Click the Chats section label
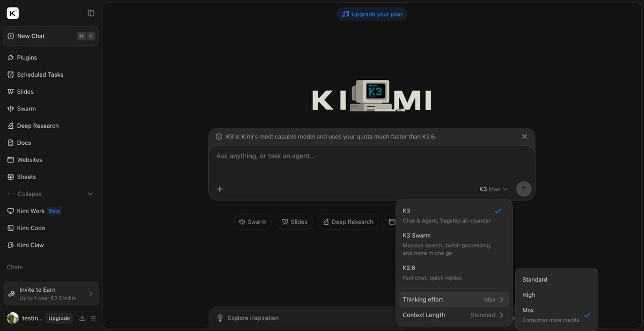This screenshot has width=644, height=331. point(15,267)
